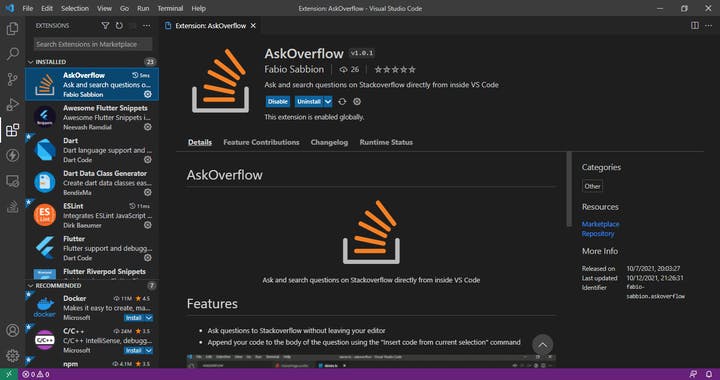Click the feedback icon in status bar
Viewport: 720px width, 380px height.
click(x=693, y=374)
